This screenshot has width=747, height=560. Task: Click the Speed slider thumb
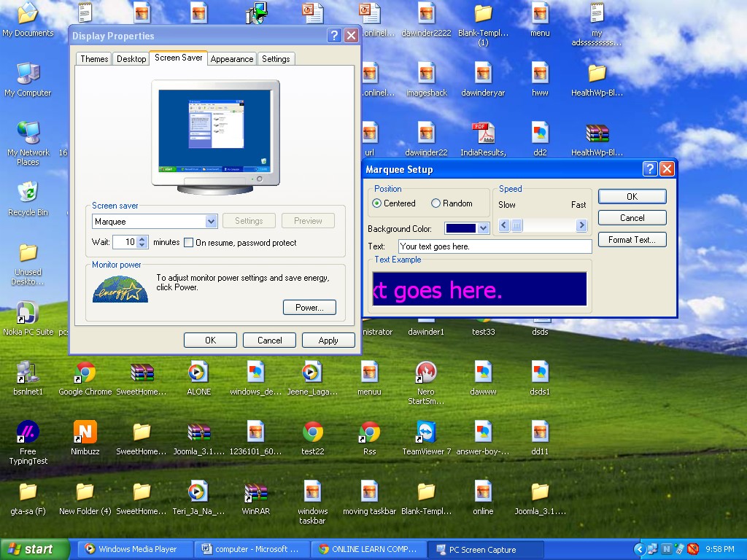(x=517, y=225)
